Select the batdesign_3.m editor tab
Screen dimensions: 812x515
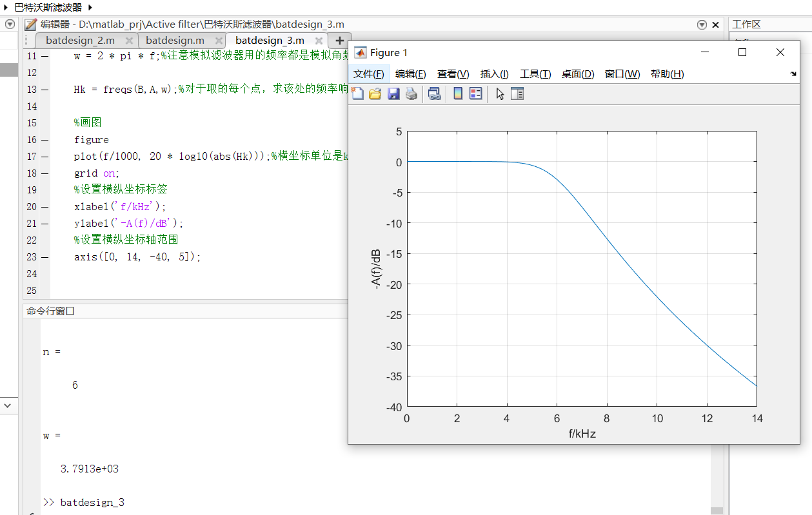point(270,41)
